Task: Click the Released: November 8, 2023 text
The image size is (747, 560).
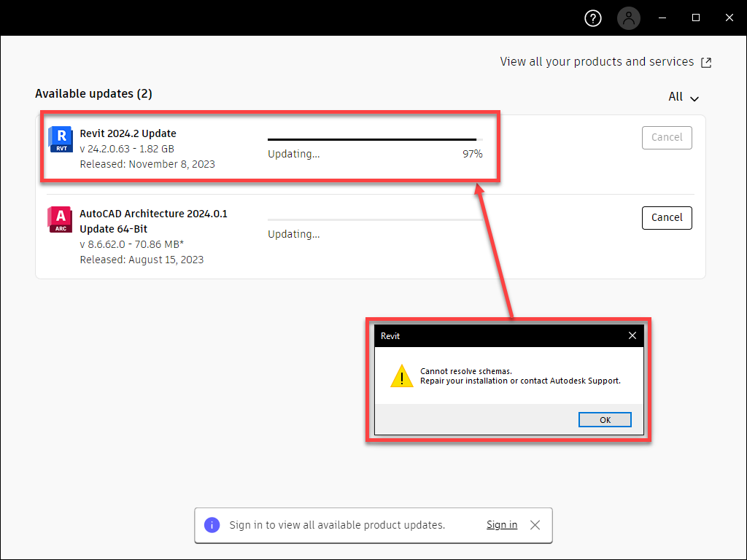Action: (x=147, y=164)
